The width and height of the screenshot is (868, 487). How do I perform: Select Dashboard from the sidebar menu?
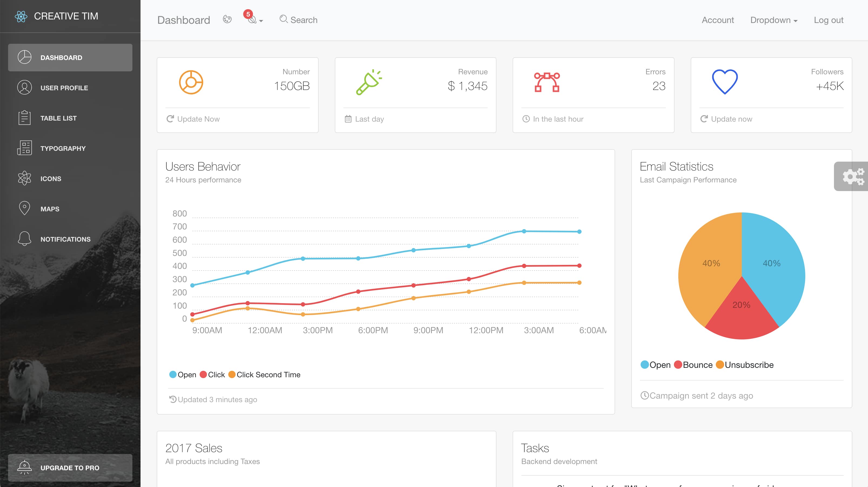[x=61, y=57]
